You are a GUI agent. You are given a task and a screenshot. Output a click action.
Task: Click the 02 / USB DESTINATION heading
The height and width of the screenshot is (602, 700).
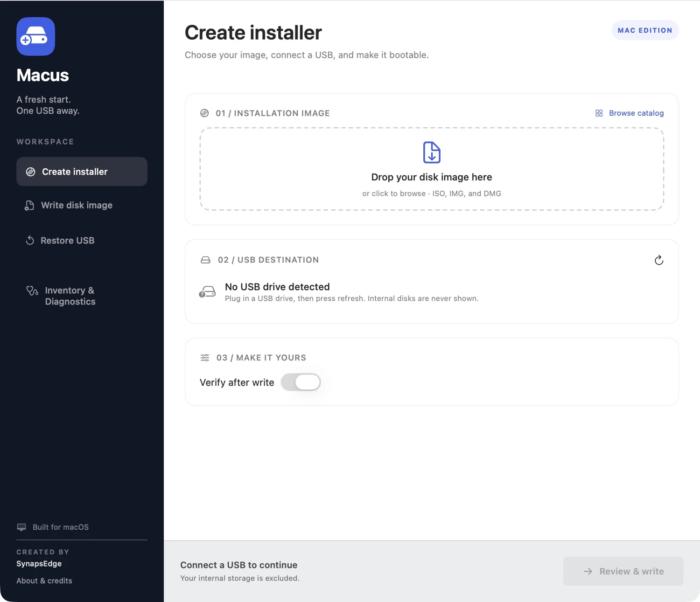coord(268,260)
